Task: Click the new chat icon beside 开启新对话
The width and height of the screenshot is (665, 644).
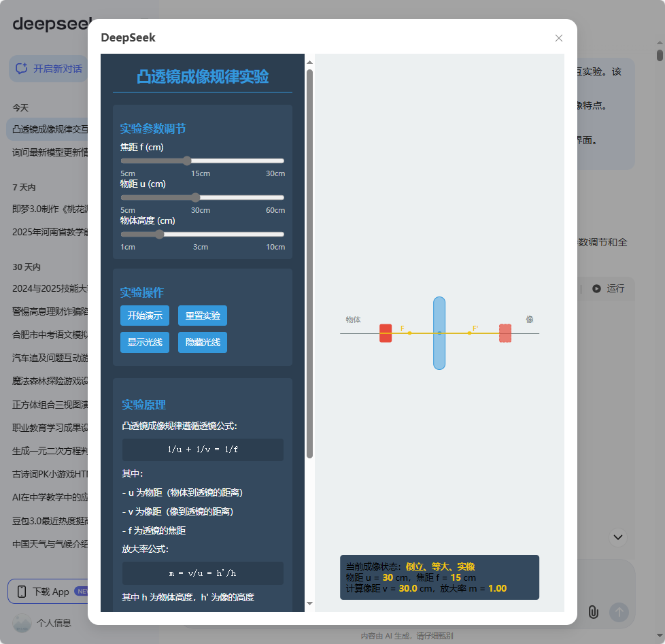Action: click(x=22, y=68)
